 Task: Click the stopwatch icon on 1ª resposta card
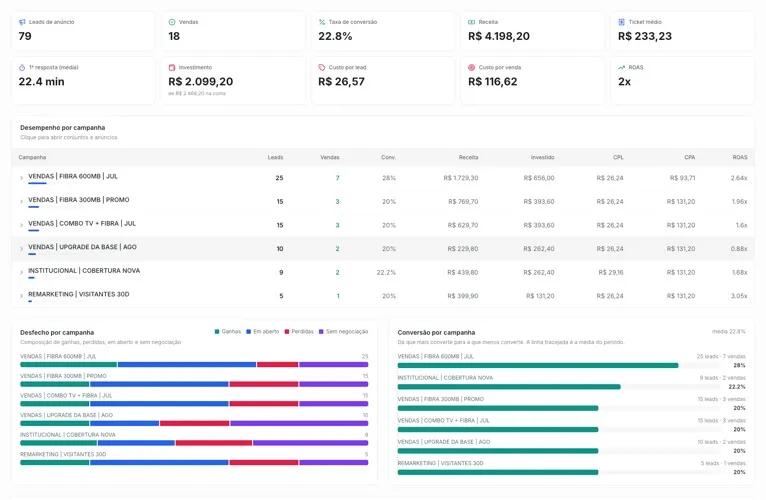[x=22, y=67]
